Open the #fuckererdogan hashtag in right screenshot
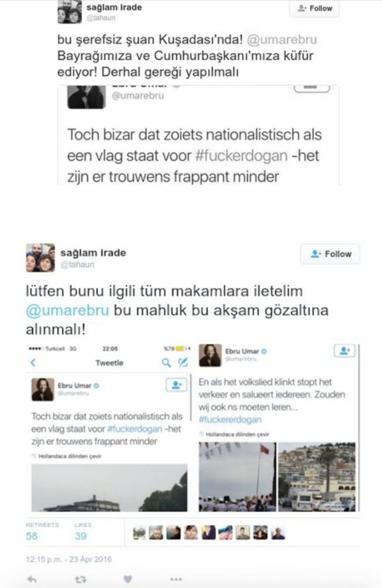This screenshot has height=588, width=382. (x=230, y=419)
